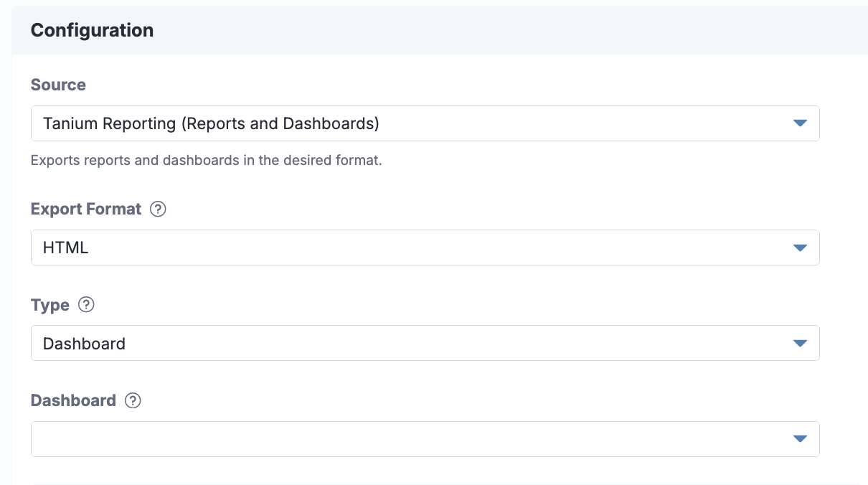Click the bold 'Dashboard' field label

pos(73,401)
